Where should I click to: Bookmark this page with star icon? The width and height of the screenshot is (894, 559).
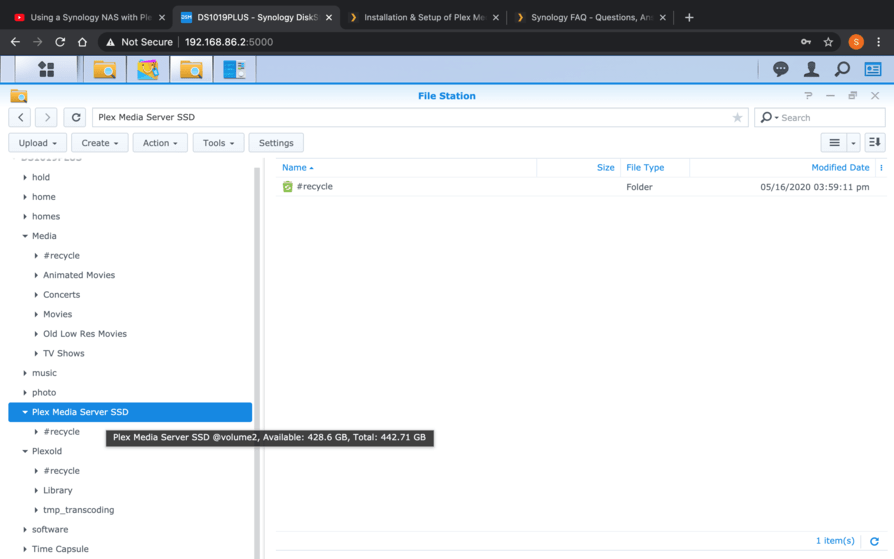[x=828, y=42]
